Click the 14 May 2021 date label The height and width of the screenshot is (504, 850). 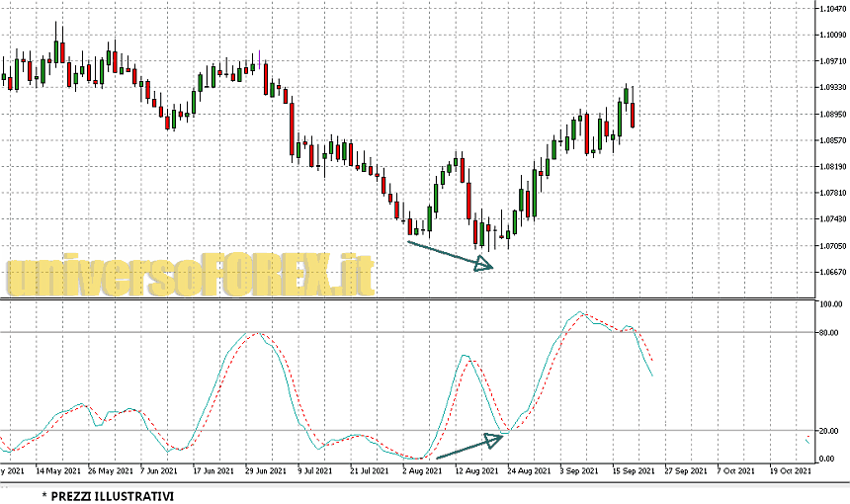59,471
